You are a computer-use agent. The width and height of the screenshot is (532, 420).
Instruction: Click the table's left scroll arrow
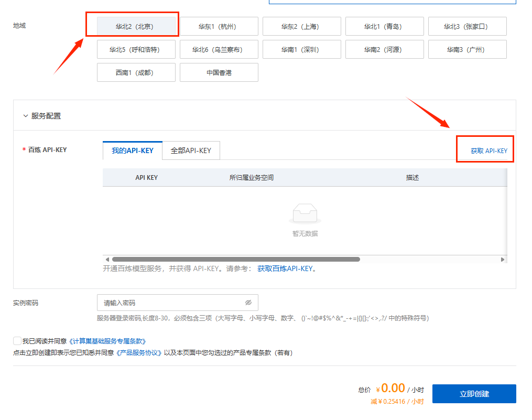(x=107, y=259)
